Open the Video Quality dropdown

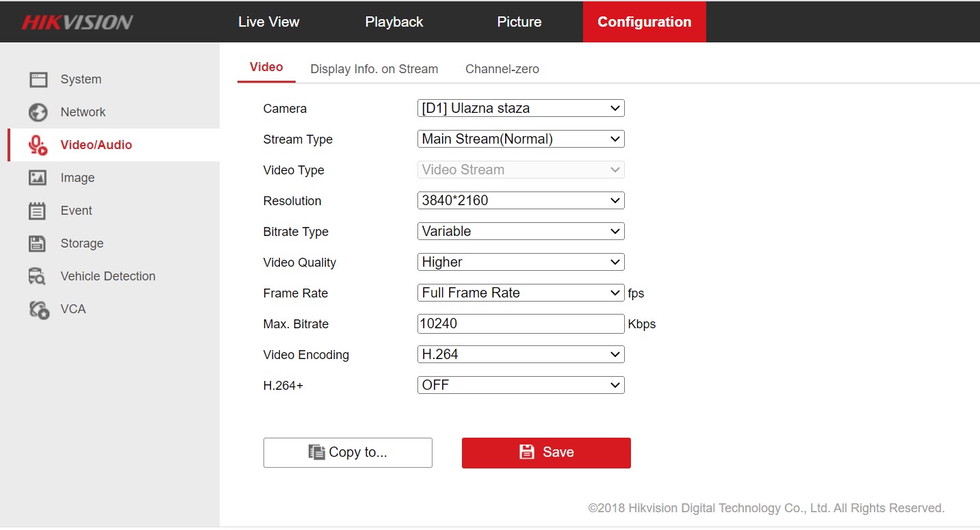coord(520,262)
